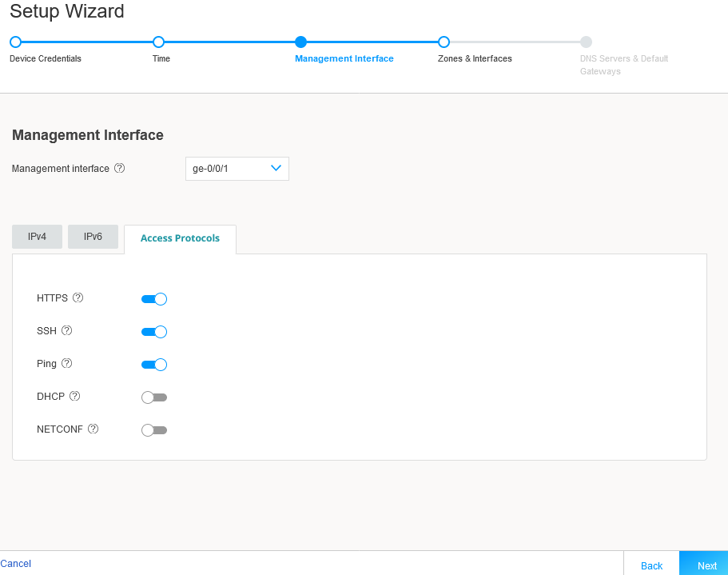Disable the HTTPS toggle
This screenshot has width=728, height=575.
click(153, 298)
